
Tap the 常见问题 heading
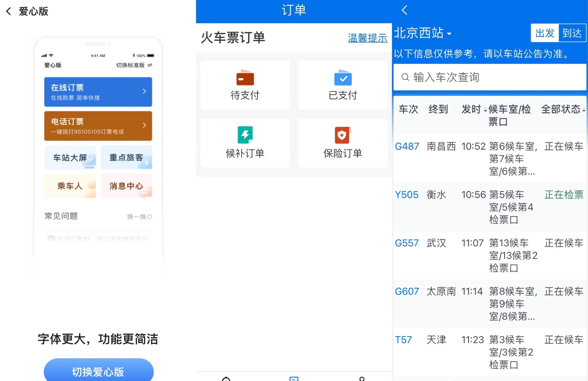pos(61,216)
